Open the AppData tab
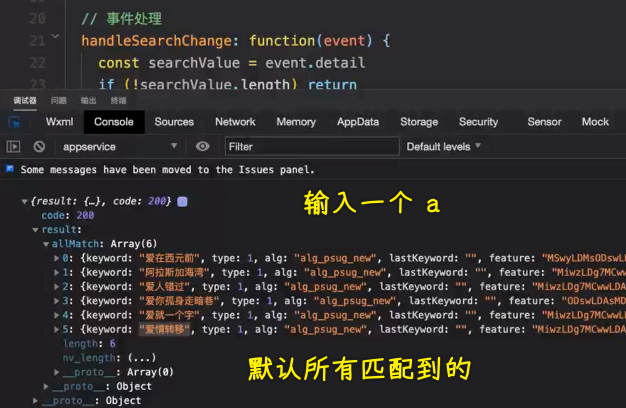Viewport: 626px width, 408px height. point(358,122)
